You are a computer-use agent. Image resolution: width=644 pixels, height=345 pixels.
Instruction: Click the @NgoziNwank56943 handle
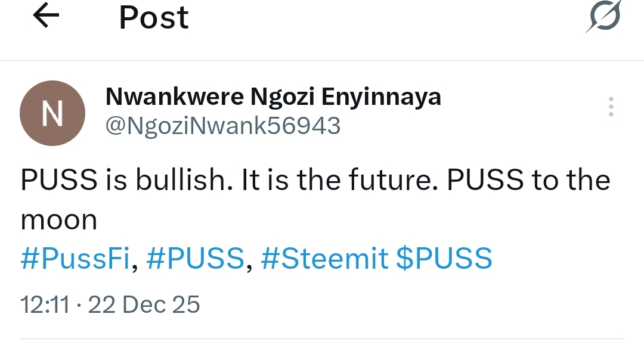coord(222,126)
